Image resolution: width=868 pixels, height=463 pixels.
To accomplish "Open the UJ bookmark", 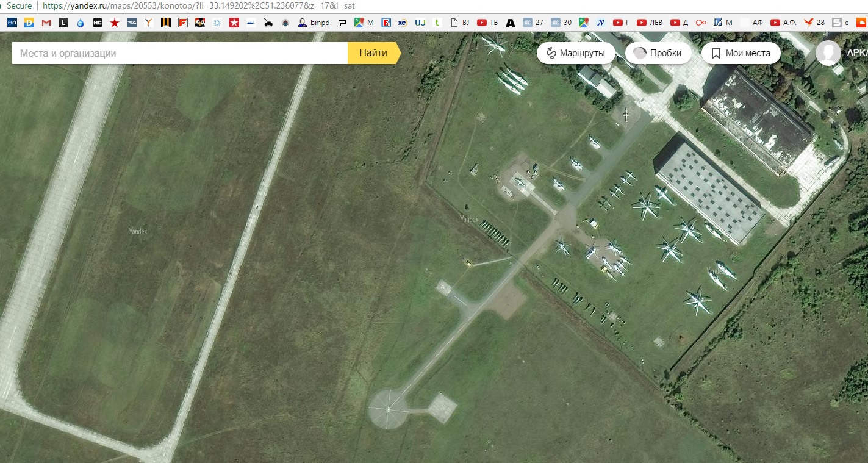I will click(x=420, y=23).
